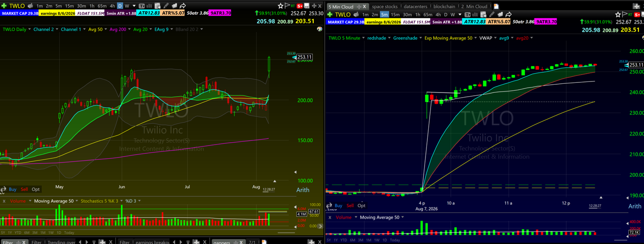The height and width of the screenshot is (244, 644).
Task: Click the favorite star icon in left chart
Action: point(281,6)
